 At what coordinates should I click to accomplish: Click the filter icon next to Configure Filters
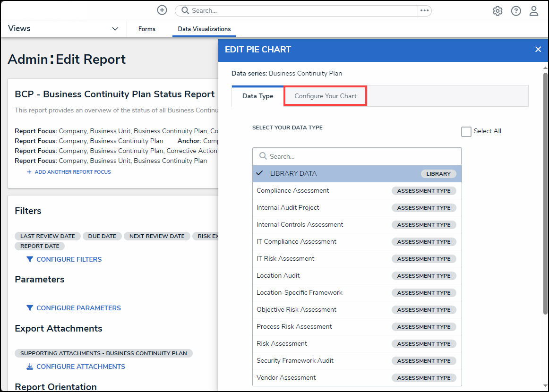30,259
